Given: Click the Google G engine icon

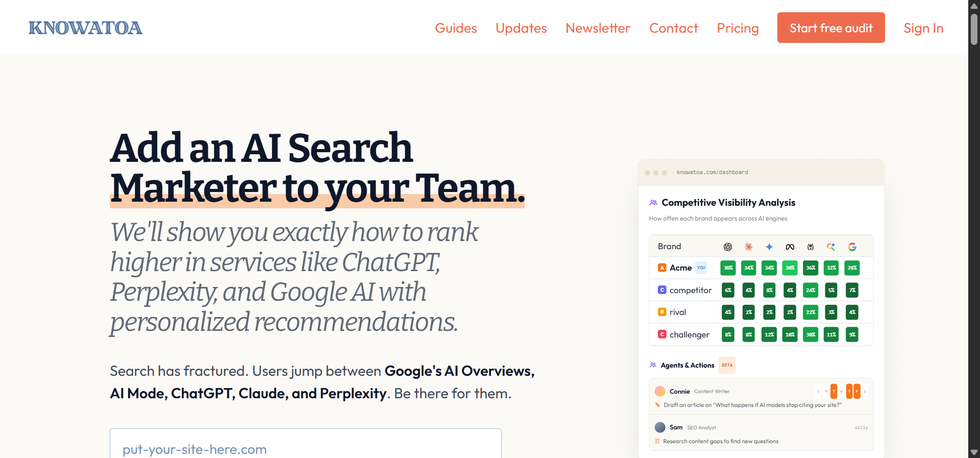Looking at the screenshot, I should pos(852,247).
